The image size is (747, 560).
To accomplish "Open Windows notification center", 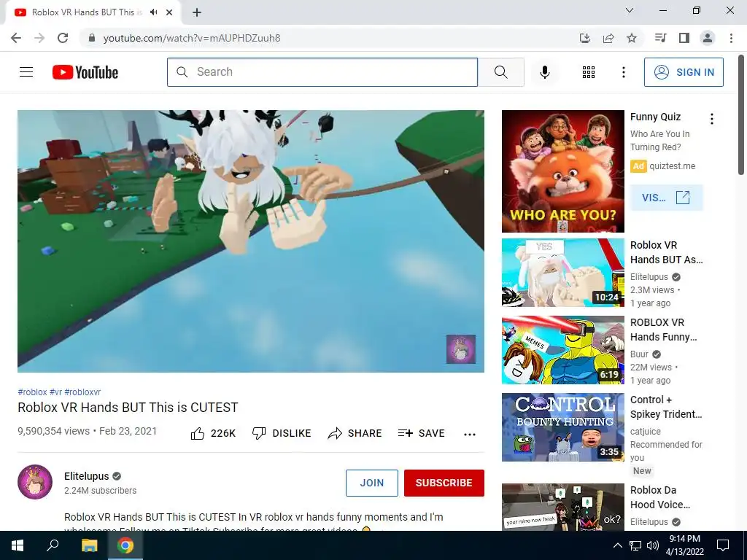I will click(723, 545).
